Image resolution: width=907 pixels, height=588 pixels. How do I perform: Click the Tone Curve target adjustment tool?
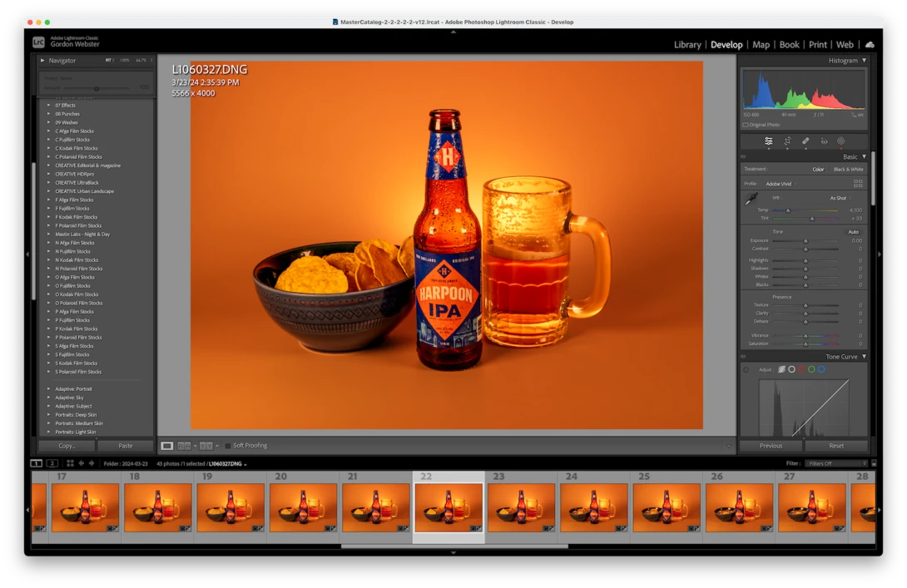tap(746, 369)
